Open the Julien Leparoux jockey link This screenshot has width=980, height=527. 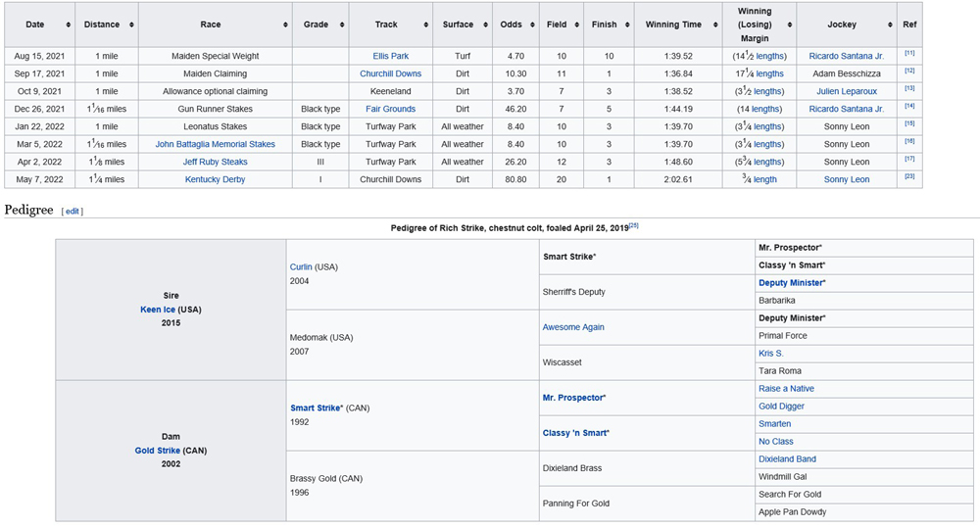(847, 91)
